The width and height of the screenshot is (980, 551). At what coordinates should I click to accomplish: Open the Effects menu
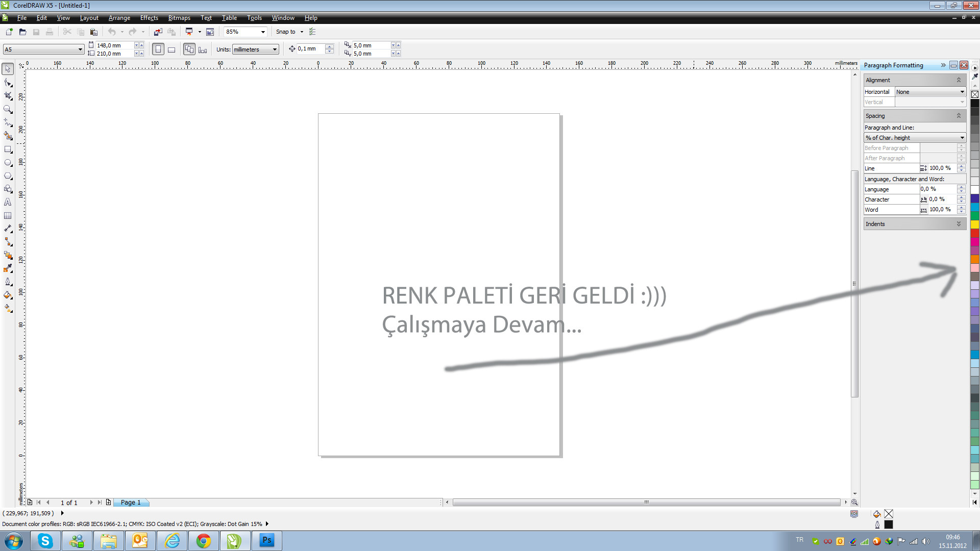point(149,18)
